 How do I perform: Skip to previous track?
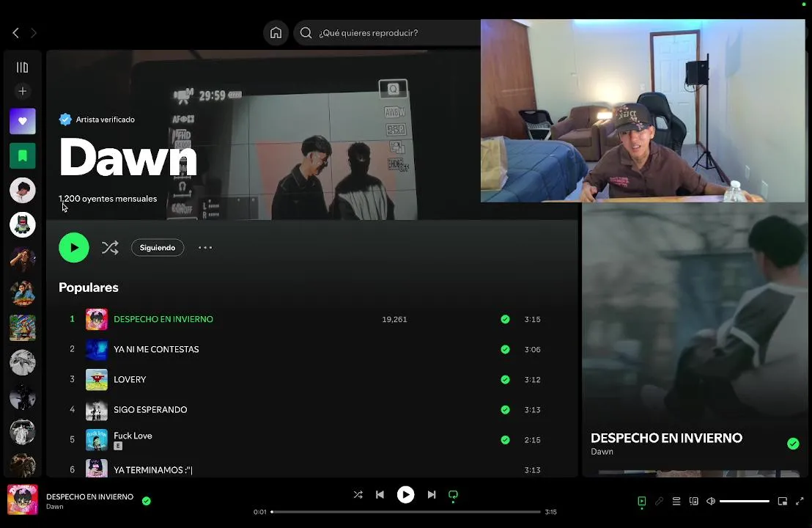[x=380, y=495]
